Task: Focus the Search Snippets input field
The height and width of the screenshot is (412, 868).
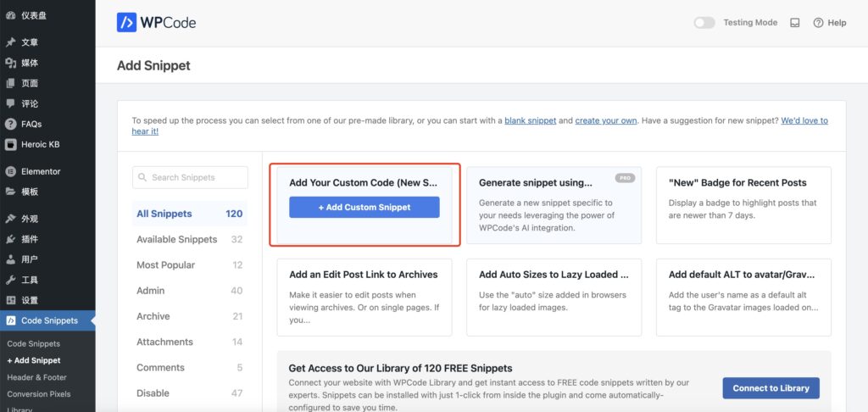Action: click(190, 178)
